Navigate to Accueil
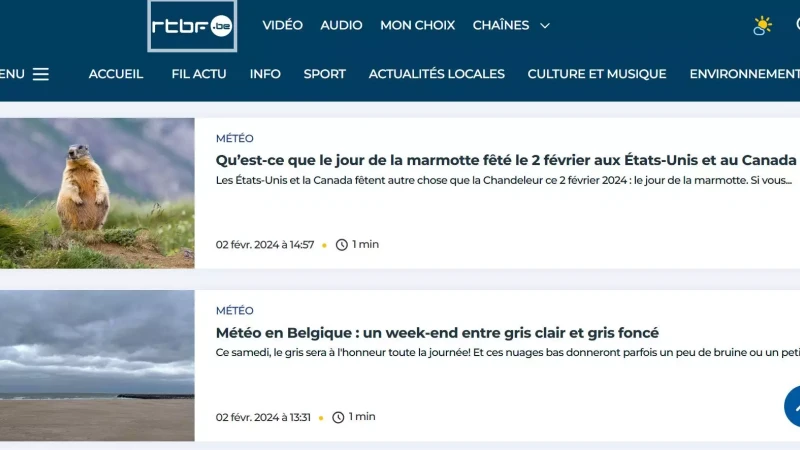800x450 pixels. click(116, 74)
